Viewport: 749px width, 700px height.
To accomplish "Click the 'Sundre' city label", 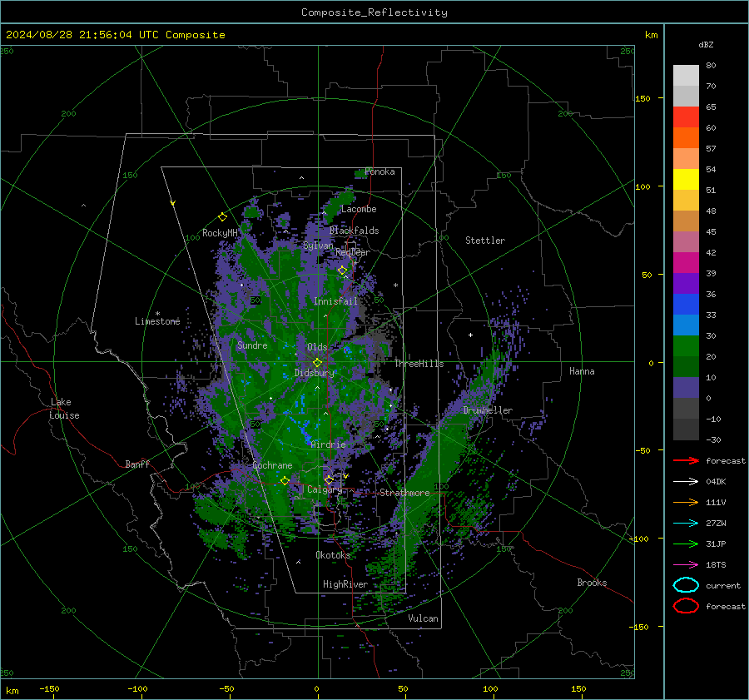I will click(252, 345).
